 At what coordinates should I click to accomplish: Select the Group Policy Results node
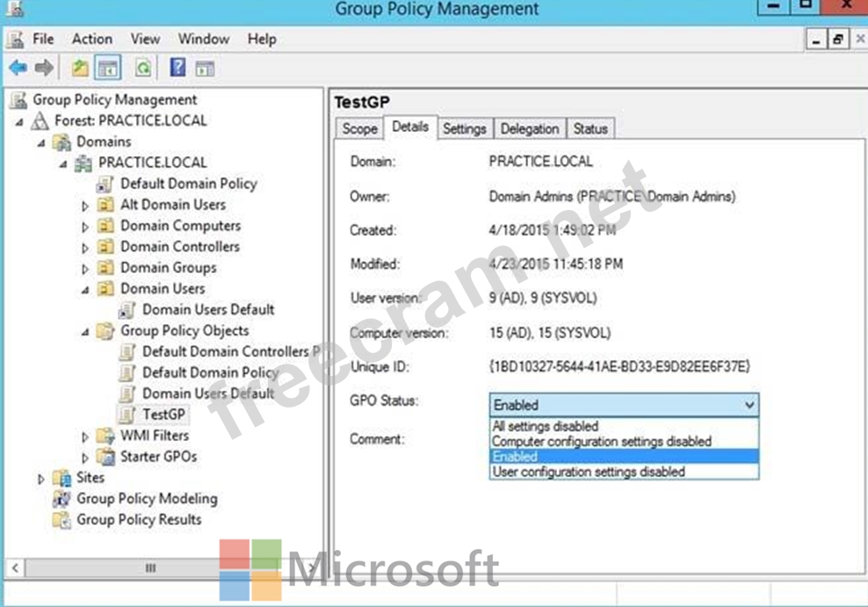click(x=139, y=520)
